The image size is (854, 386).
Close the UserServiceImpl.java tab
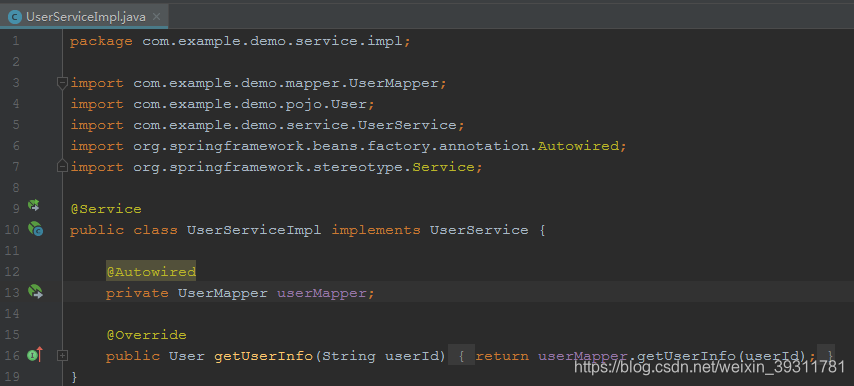(x=156, y=17)
